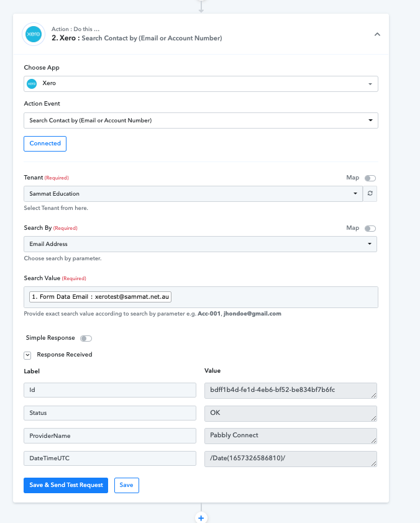Click the 'Choose search by parameter.' hint
This screenshot has width=420, height=523.
[63, 258]
